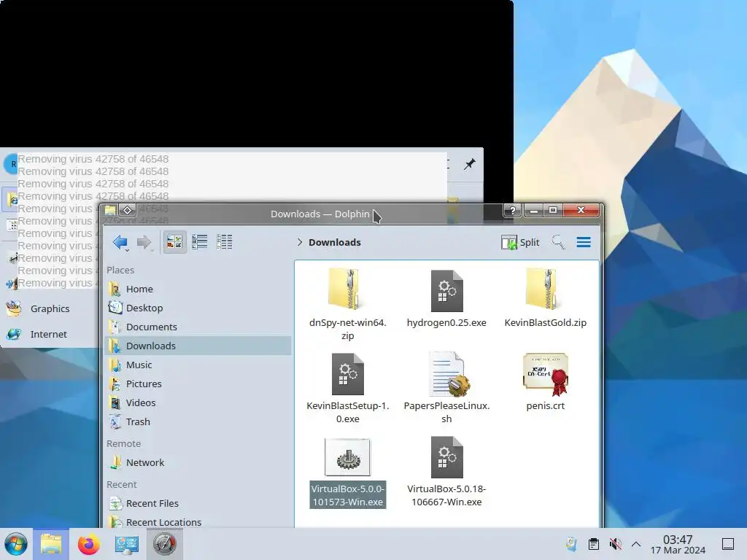This screenshot has height=560, width=747.
Task: Select hydrogen0.25.exe file
Action: 446,298
